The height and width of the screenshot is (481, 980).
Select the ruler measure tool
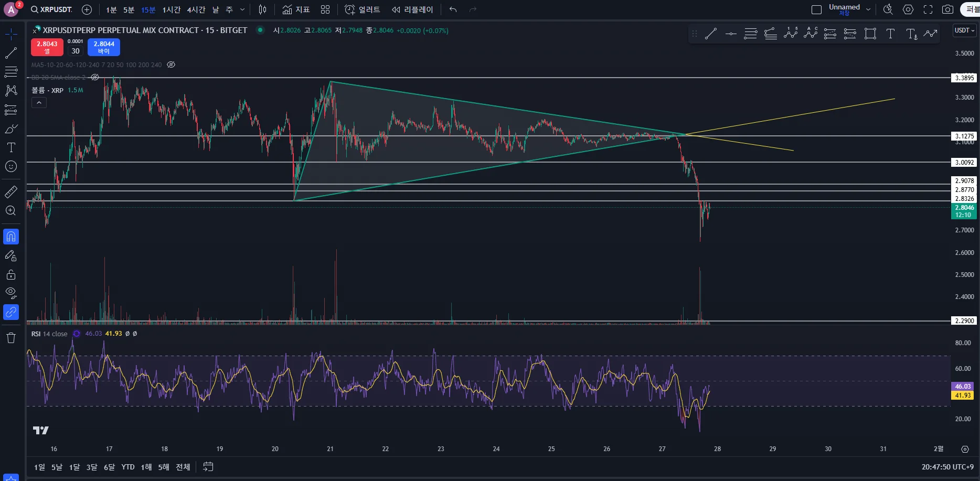10,193
